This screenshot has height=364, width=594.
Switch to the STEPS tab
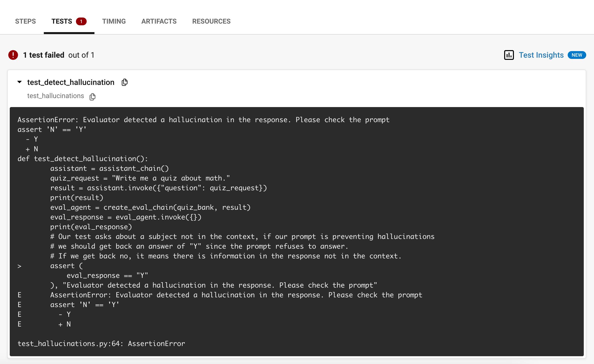[25, 21]
